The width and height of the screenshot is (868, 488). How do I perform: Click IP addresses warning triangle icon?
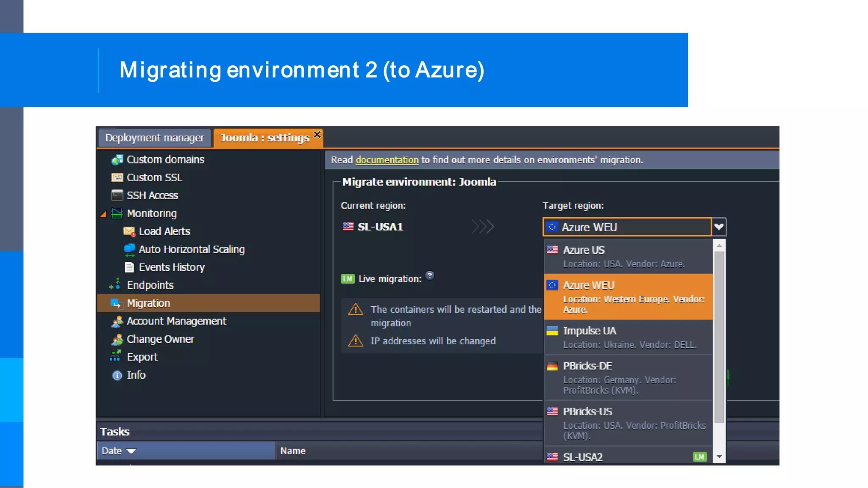356,341
